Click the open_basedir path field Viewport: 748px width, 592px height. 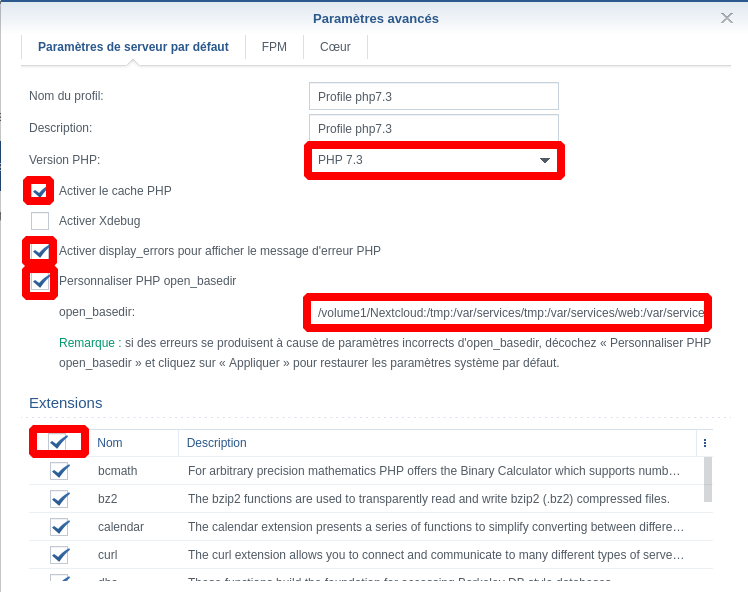[508, 313]
